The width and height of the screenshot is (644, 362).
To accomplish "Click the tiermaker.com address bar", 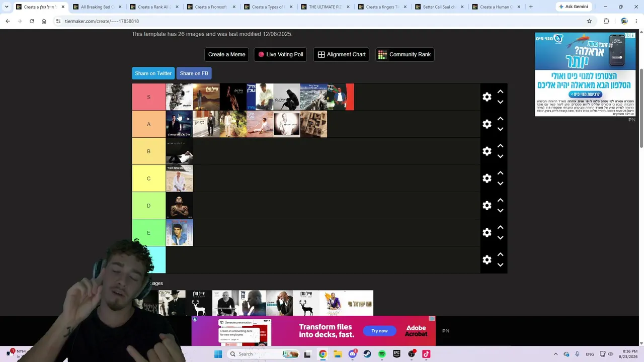I will click(322, 21).
